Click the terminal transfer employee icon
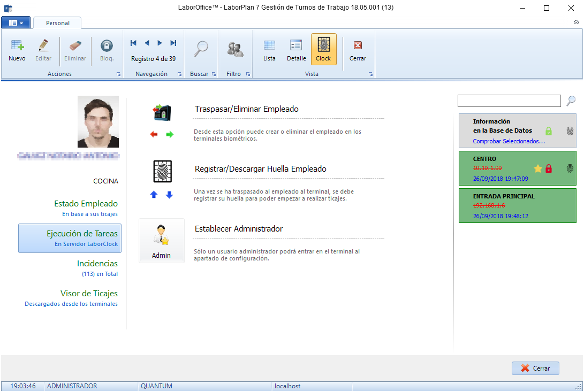 (x=162, y=112)
